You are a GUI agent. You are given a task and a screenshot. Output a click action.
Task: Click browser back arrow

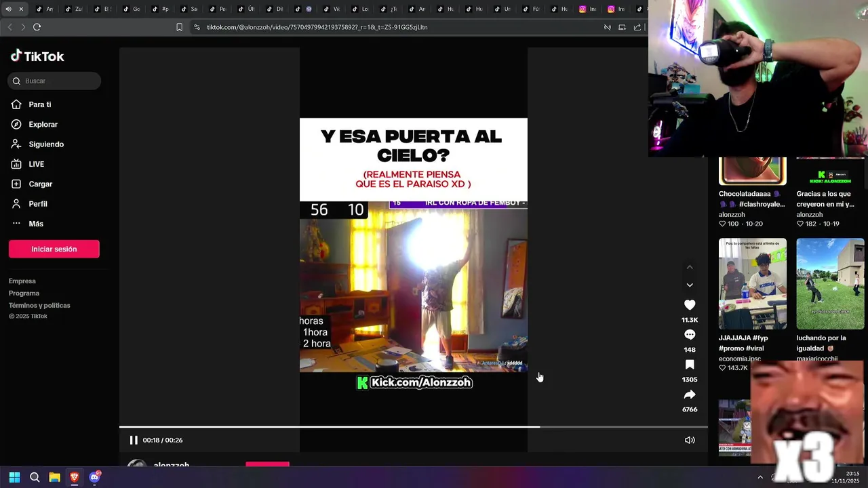[x=9, y=27]
